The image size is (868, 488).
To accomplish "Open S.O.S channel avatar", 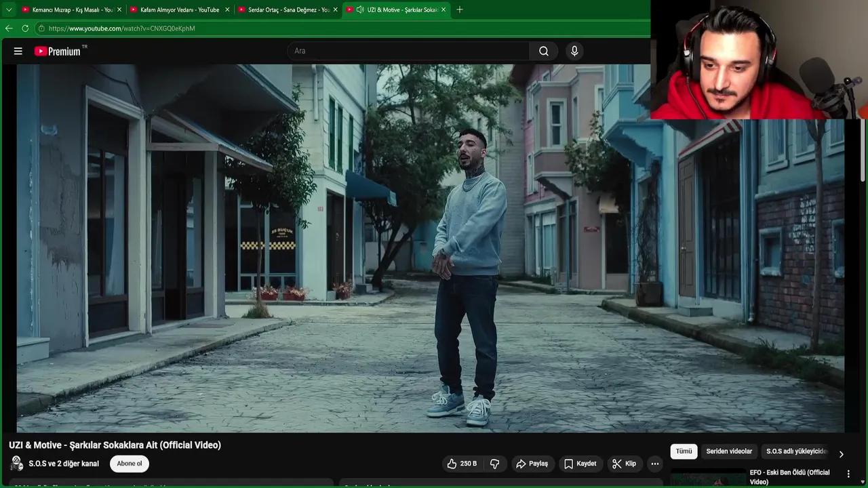I will (x=17, y=464).
